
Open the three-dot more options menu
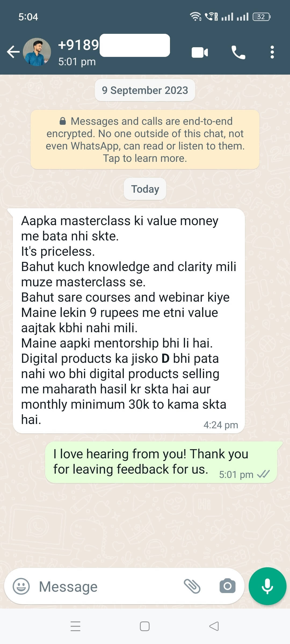[272, 52]
